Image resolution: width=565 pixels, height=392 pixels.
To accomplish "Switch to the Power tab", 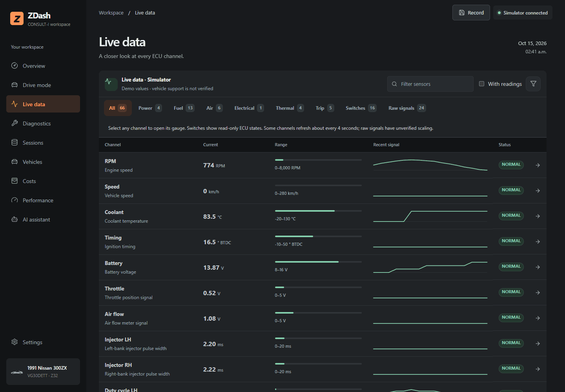I will [150, 108].
